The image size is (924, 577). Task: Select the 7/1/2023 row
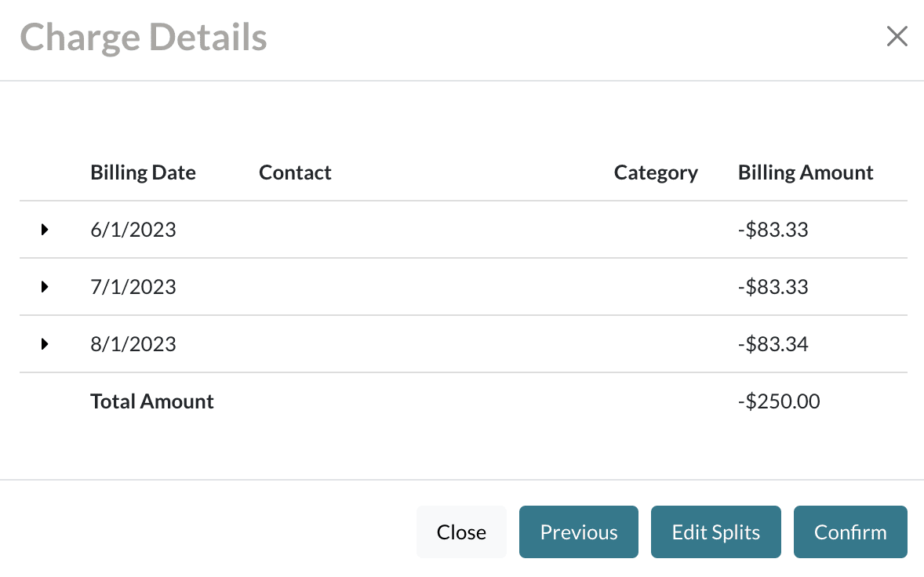click(133, 287)
